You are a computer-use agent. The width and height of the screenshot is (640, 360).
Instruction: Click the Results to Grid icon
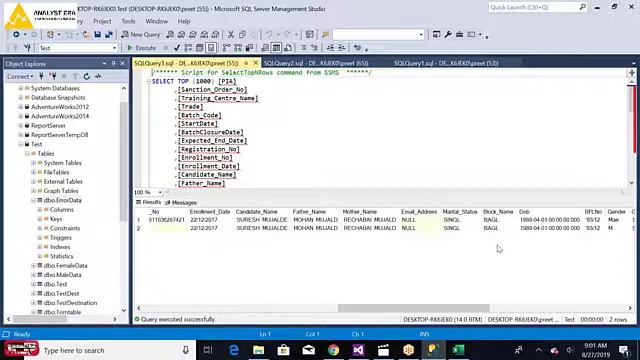pos(276,48)
